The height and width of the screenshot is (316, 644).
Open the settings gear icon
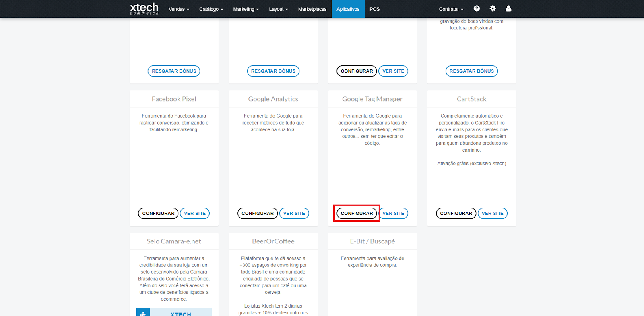(493, 8)
